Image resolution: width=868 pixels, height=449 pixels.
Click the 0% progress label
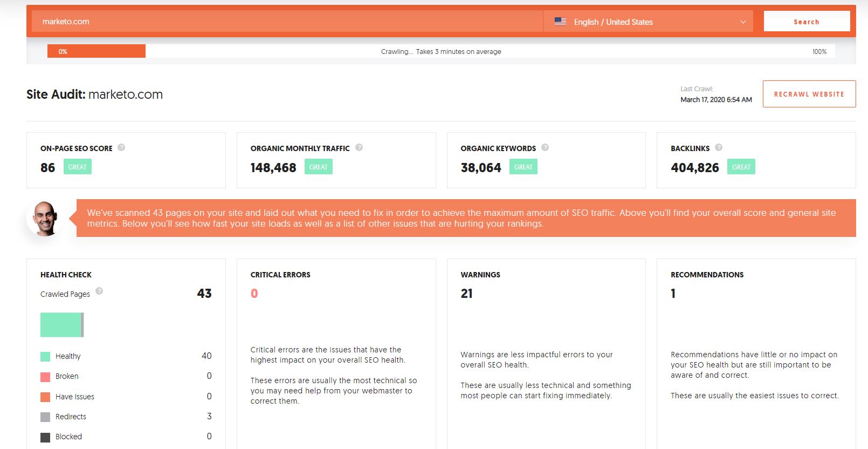click(x=63, y=52)
